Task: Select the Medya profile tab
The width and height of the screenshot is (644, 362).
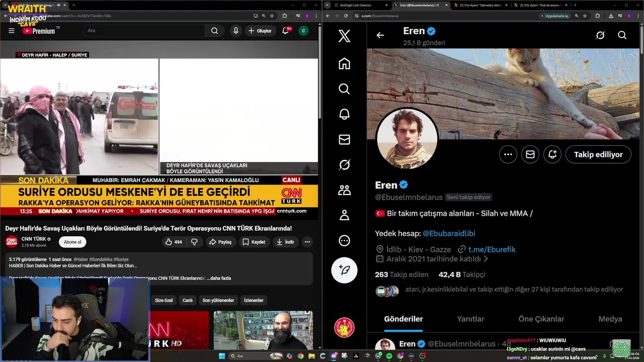Action: [x=610, y=319]
